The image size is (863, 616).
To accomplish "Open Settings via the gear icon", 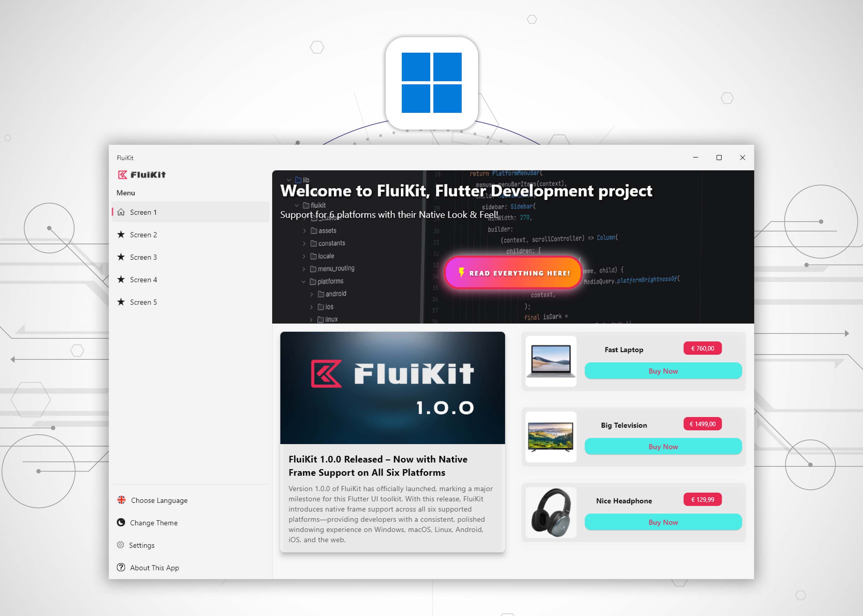I will click(x=121, y=545).
